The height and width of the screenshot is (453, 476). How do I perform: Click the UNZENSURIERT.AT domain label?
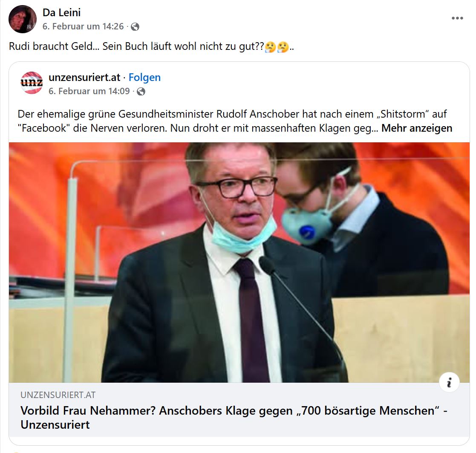coord(58,395)
